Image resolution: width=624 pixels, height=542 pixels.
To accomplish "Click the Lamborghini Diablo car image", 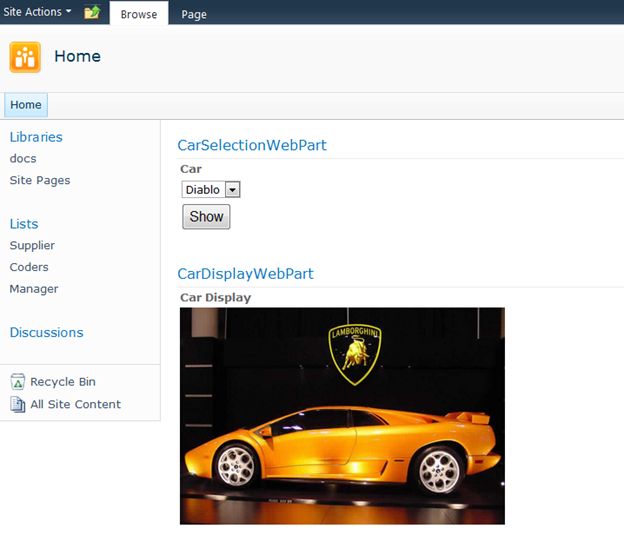I will pos(342,415).
